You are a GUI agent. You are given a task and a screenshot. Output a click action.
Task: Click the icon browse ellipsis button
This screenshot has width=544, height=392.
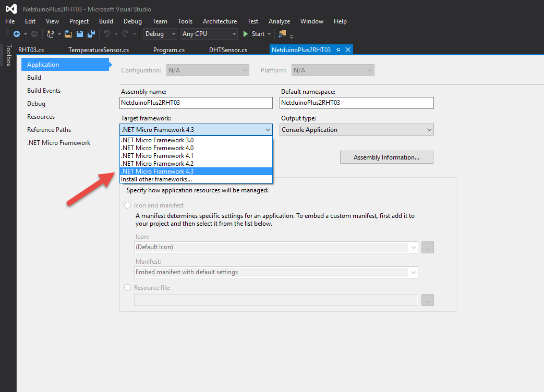(x=428, y=248)
